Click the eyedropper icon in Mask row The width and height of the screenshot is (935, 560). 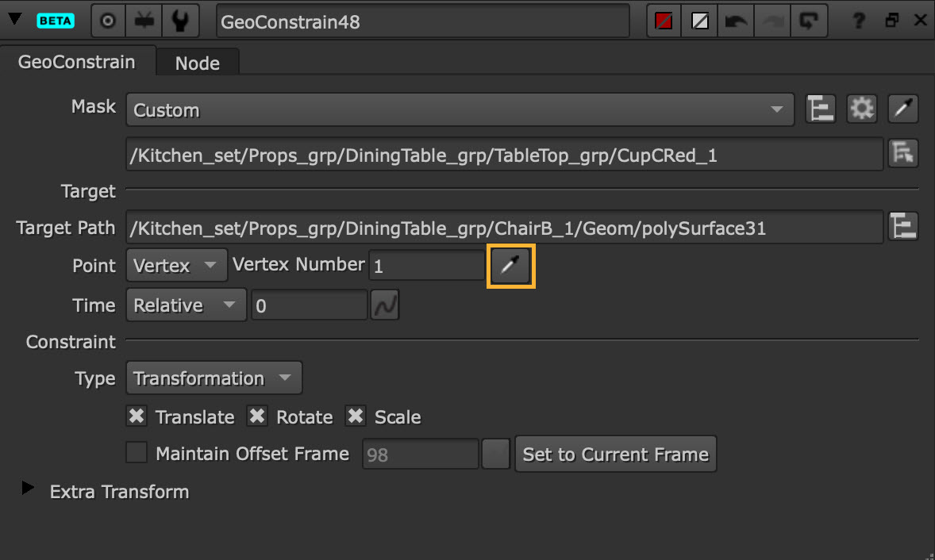click(x=902, y=109)
